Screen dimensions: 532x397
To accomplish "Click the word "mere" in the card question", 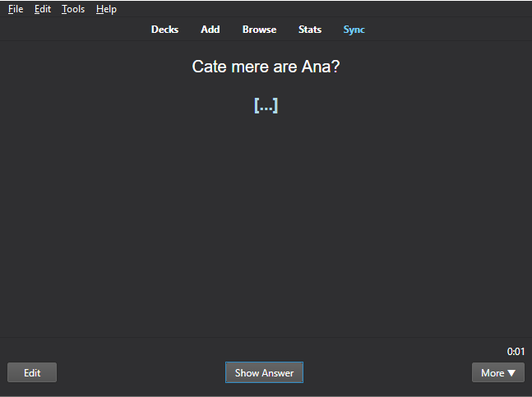I will tap(249, 67).
